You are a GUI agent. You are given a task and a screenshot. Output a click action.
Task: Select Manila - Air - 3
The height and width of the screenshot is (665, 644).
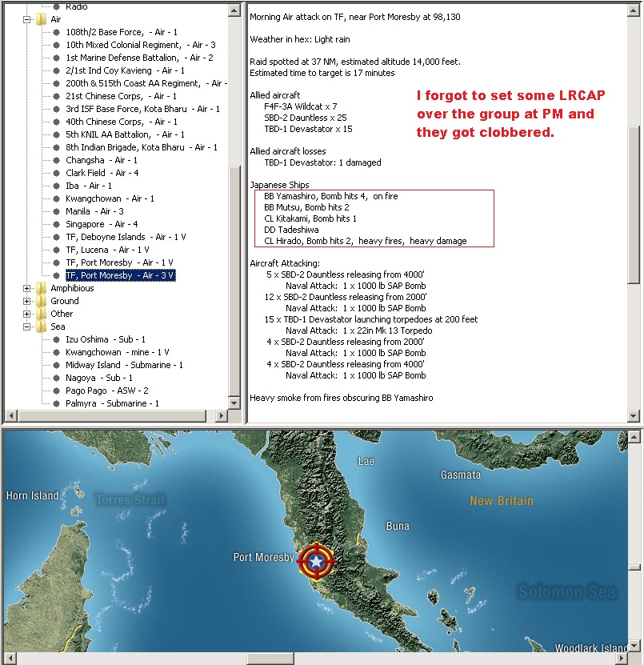pos(94,211)
